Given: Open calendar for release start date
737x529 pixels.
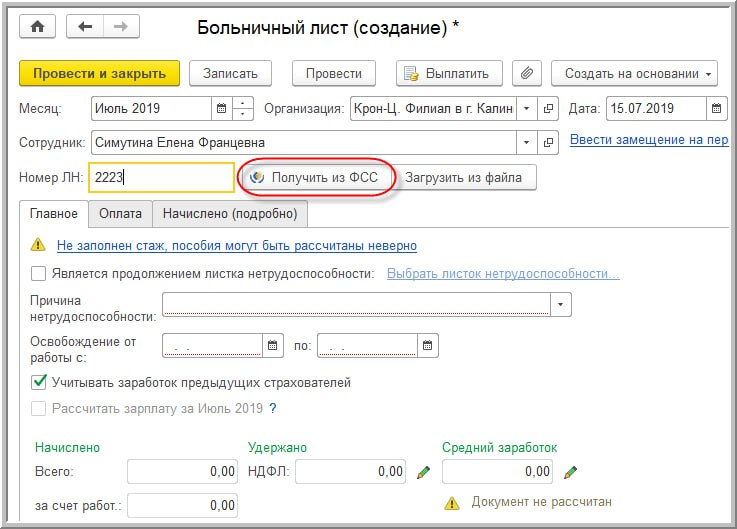Looking at the screenshot, I should click(x=273, y=346).
